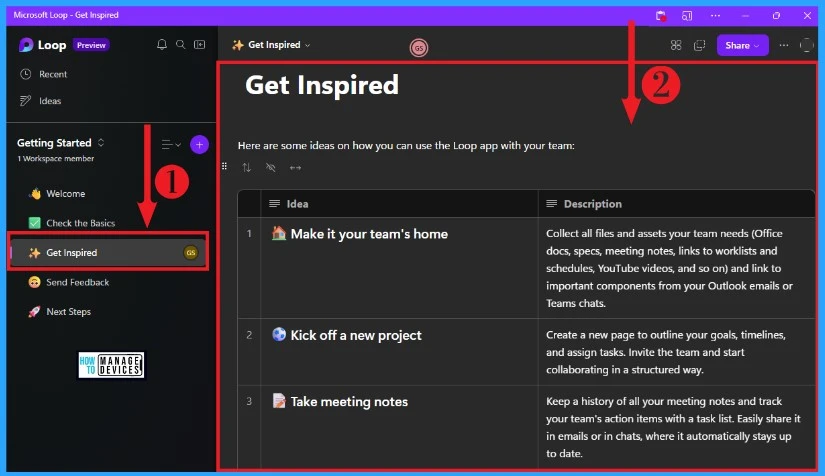Screen dimensions: 825x476
Task: Click the Loop logo
Action: coord(26,45)
